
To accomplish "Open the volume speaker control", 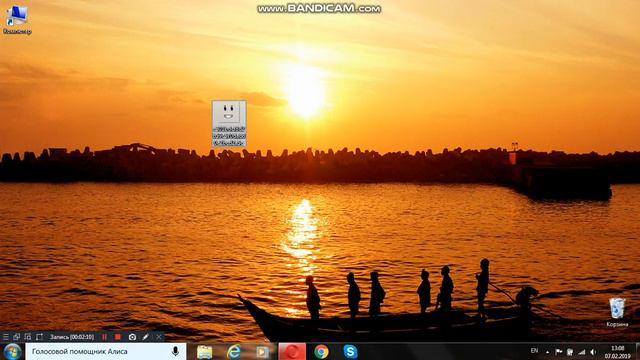I will tap(593, 352).
